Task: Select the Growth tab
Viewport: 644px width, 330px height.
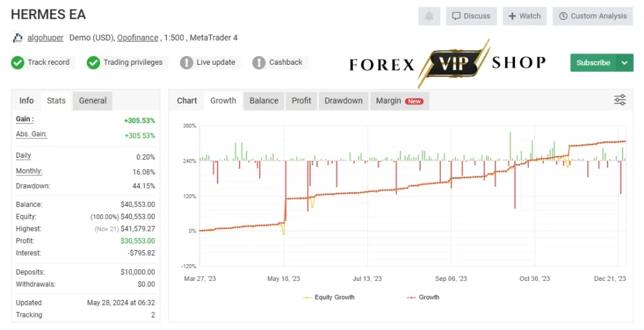Action: [x=223, y=101]
